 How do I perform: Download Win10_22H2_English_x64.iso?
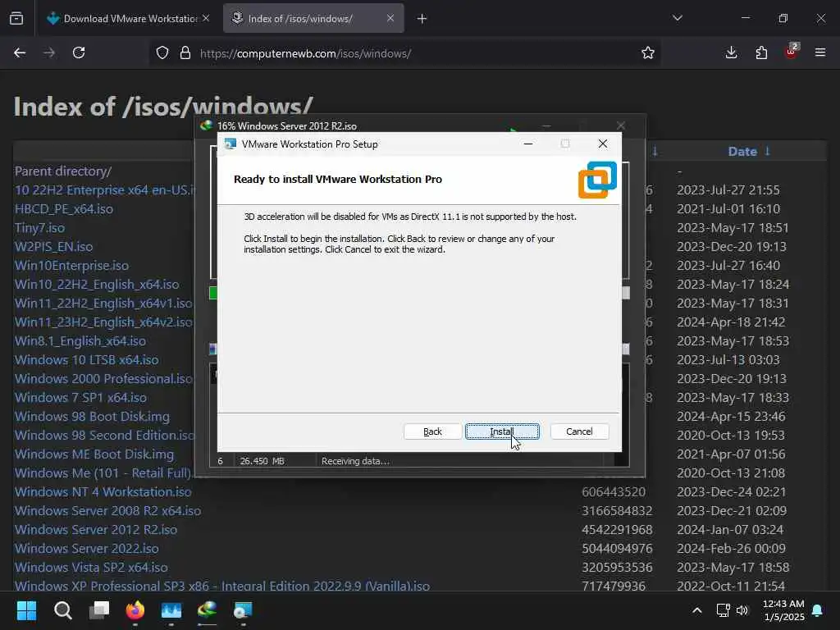point(97,285)
